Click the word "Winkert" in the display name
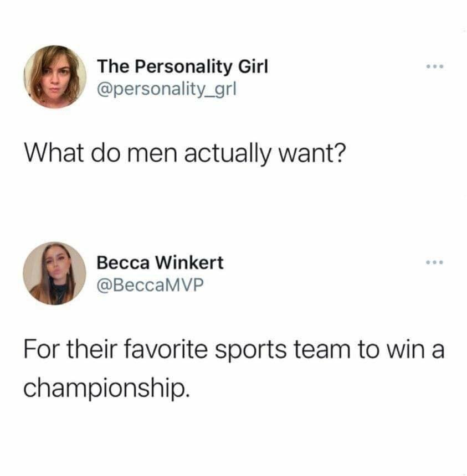 (189, 262)
